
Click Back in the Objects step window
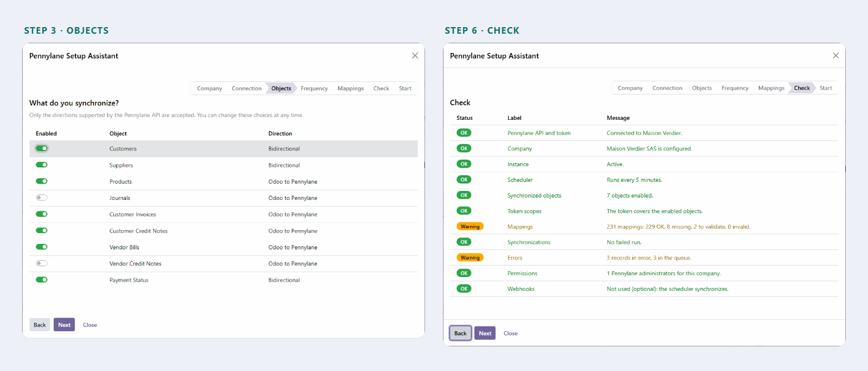point(40,325)
